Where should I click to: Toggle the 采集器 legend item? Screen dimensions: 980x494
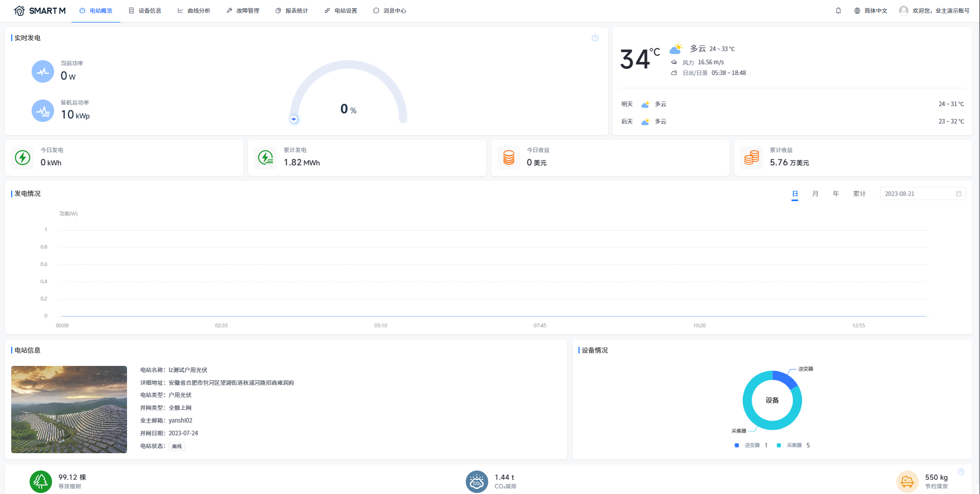coord(793,446)
